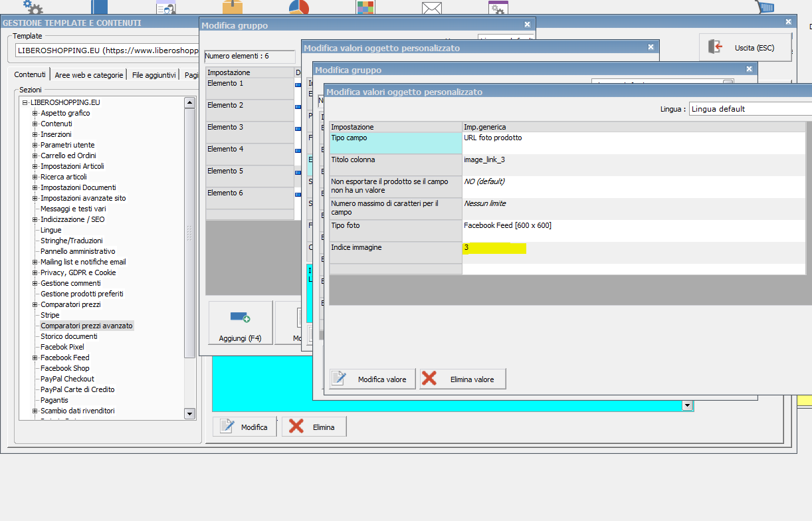The height and width of the screenshot is (521, 812).
Task: Click sections tree scrollbar down arrow
Action: point(189,413)
